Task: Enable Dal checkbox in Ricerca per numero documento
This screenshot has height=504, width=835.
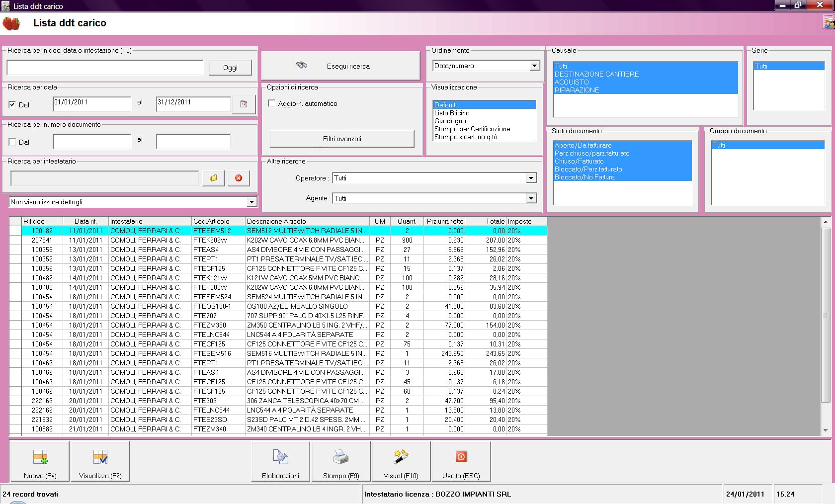Action: click(x=12, y=142)
